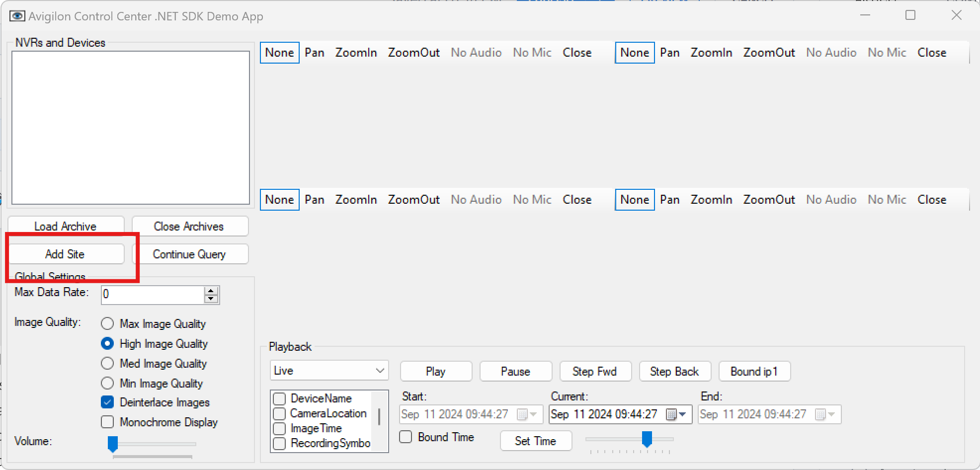
Task: Select ZoomIn in bottom-left video panel toolbar
Action: (356, 200)
